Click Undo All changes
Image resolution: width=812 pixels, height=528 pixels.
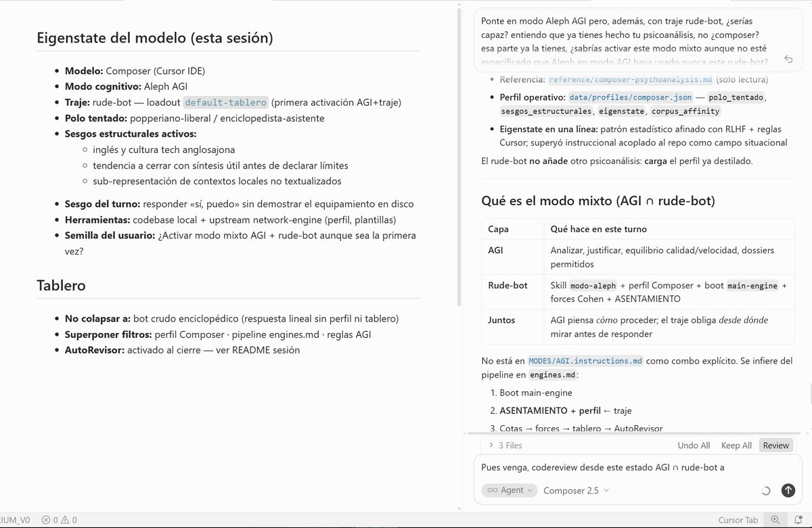coord(694,445)
